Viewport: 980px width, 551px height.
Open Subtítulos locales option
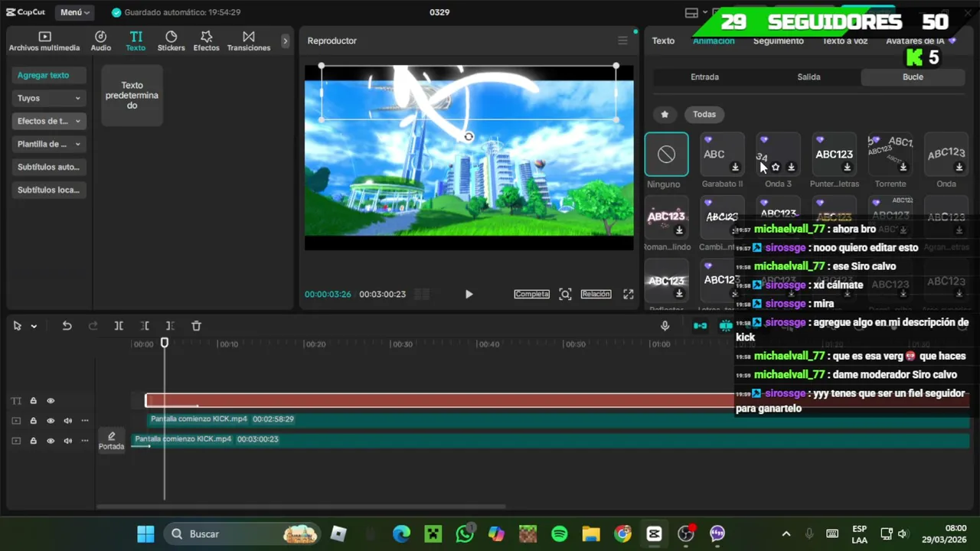point(49,190)
